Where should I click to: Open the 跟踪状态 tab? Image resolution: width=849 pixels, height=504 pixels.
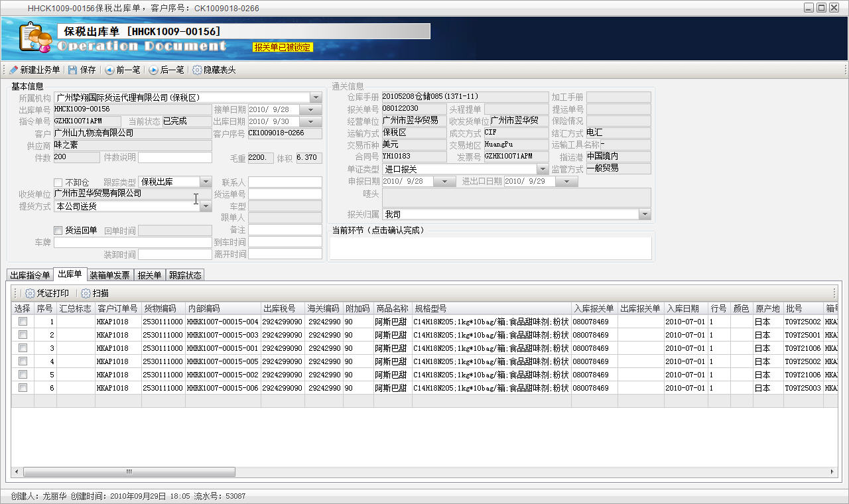[185, 275]
